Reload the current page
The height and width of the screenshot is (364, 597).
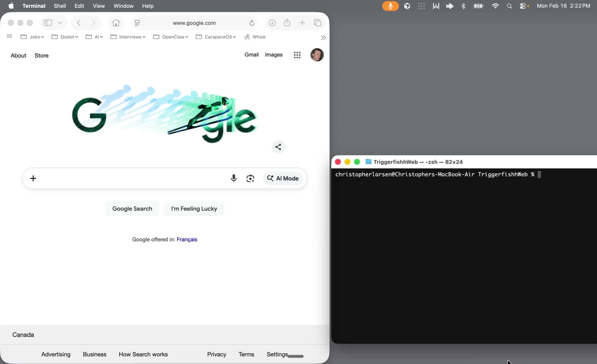(252, 23)
